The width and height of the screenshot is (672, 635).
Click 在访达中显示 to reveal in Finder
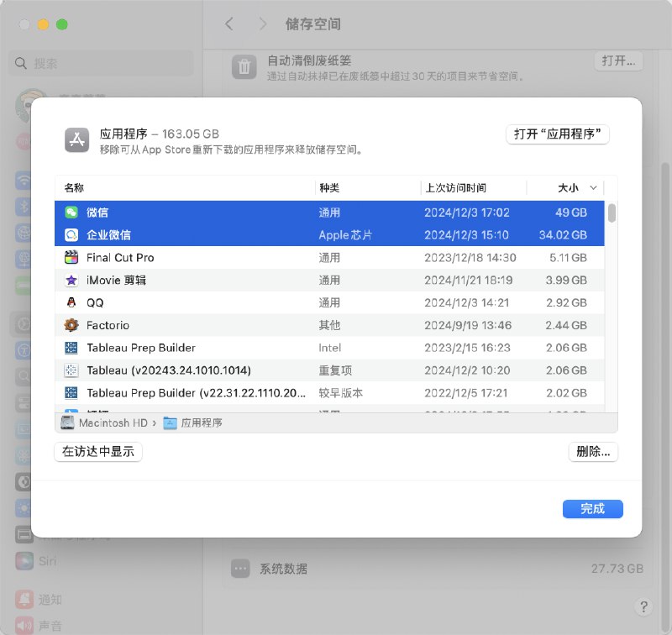[97, 452]
